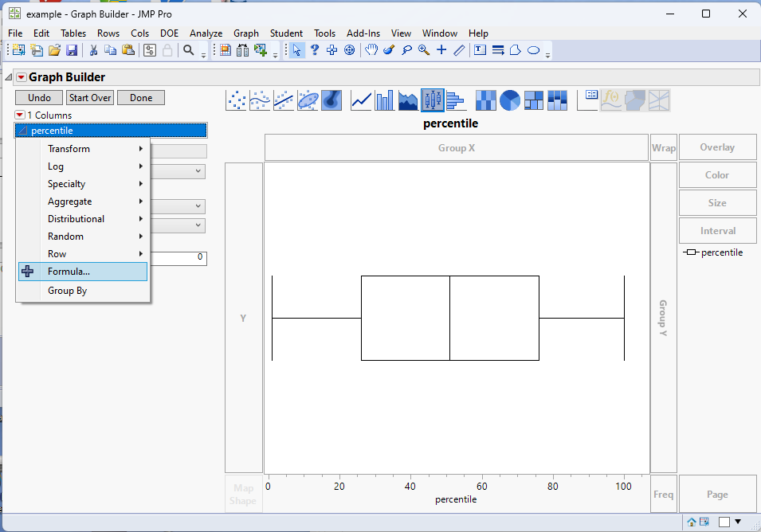The width and height of the screenshot is (761, 532).
Task: Click the New Script icon in toolbar
Action: (x=37, y=50)
